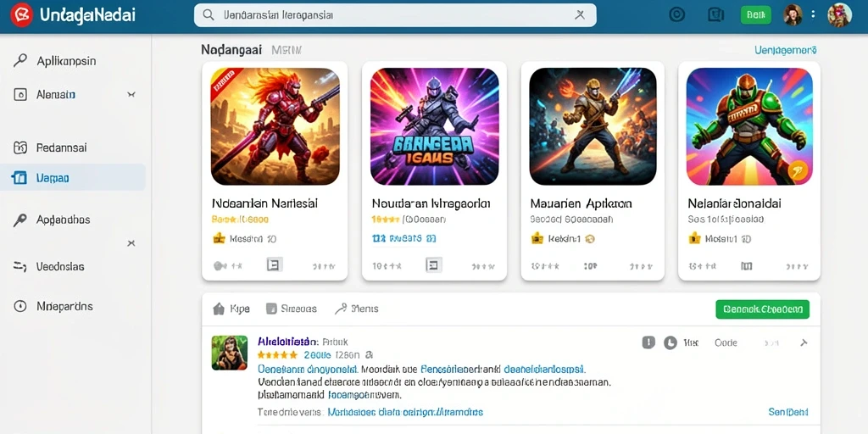
Task: Expand the arrow at far right of review row
Action: click(x=804, y=343)
